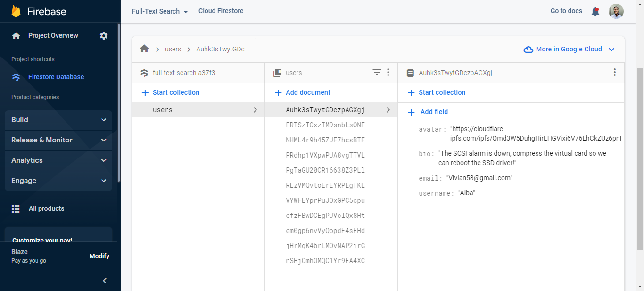This screenshot has height=291, width=644.
Task: Click the page vertical scrollbar
Action: tap(640, 159)
